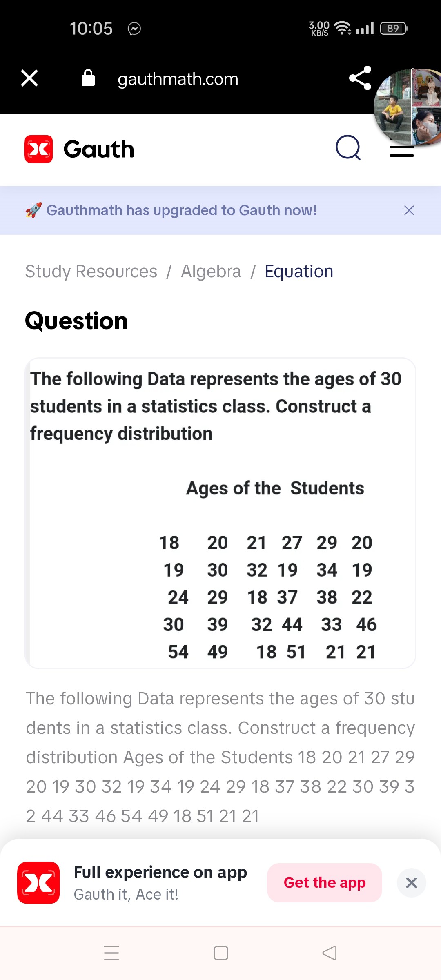Close the Full experience on app banner
Image resolution: width=441 pixels, height=980 pixels.
tap(412, 883)
